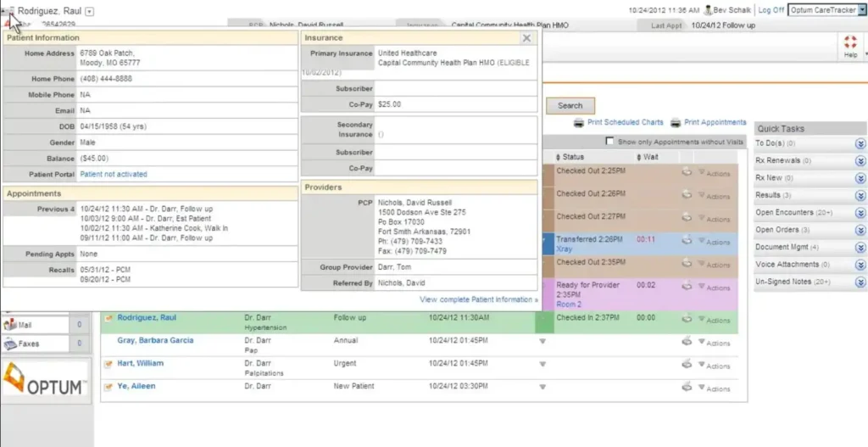
Task: Open the Optum CareTracker dropdown
Action: coord(862,10)
